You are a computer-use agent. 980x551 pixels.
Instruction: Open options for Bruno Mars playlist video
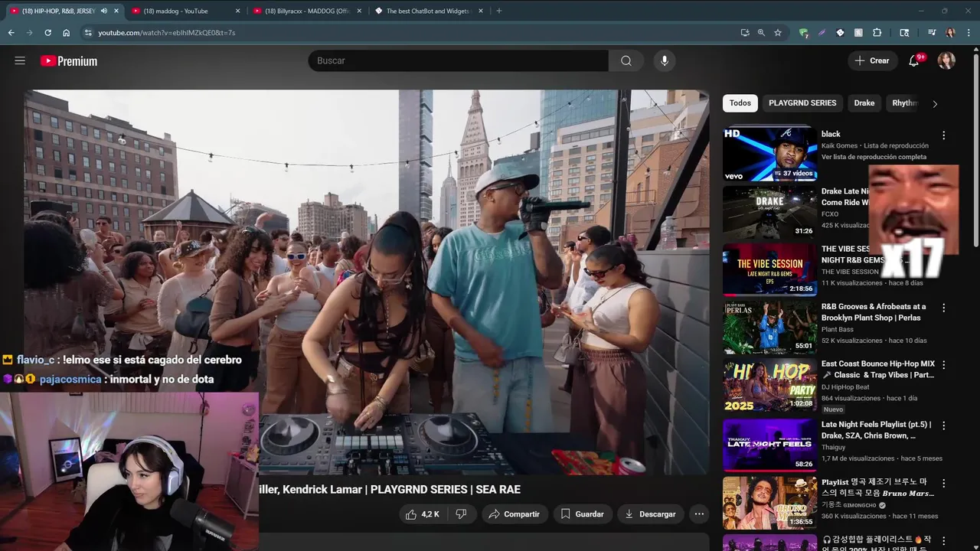(x=943, y=484)
